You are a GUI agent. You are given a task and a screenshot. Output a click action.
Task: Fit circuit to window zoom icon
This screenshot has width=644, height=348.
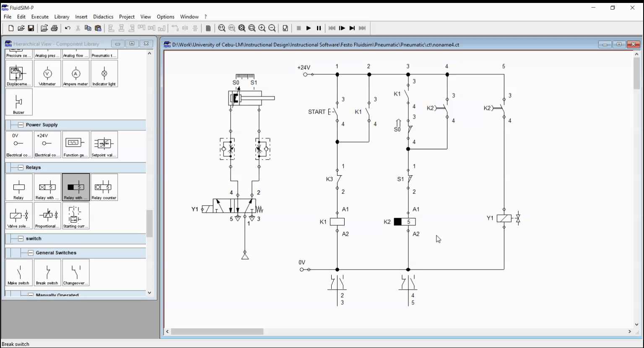242,28
